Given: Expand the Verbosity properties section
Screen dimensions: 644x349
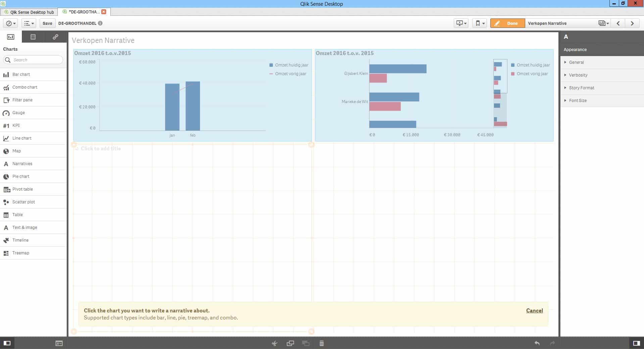Looking at the screenshot, I should [x=602, y=75].
